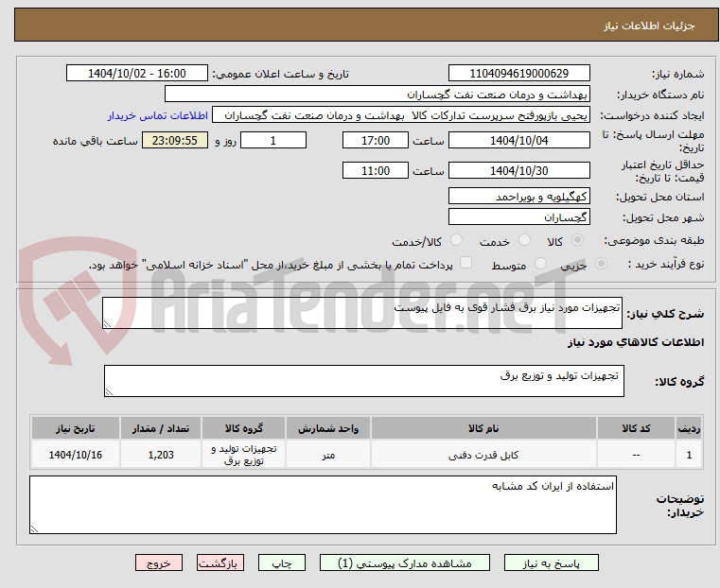Image resolution: width=720 pixels, height=588 pixels.
Task: Click the price validity date 1404/10/30
Action: pyautogui.click(x=518, y=170)
